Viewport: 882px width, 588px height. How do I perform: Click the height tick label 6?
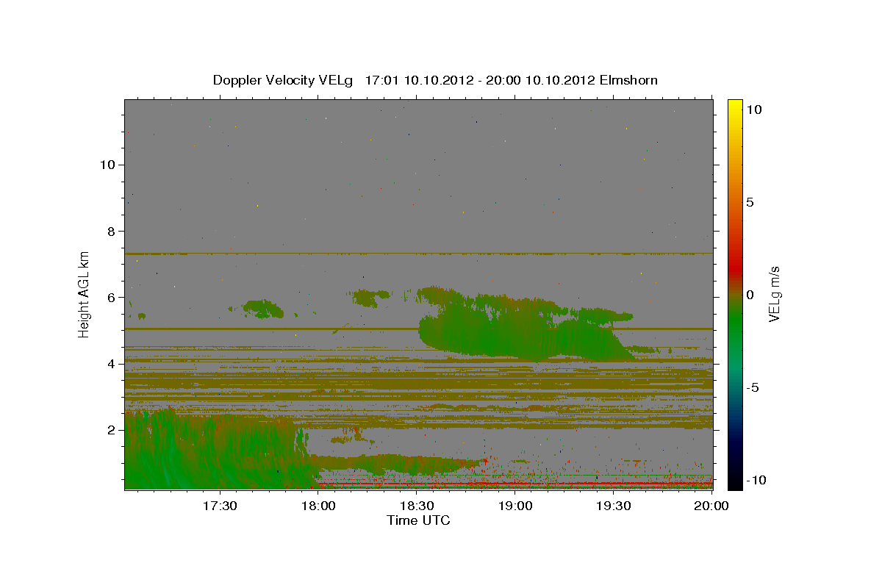coord(110,297)
